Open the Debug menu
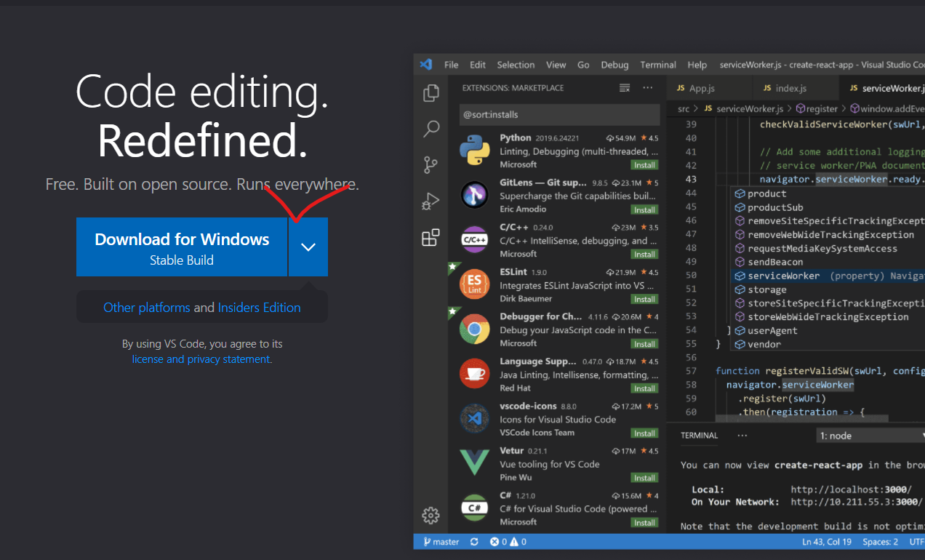This screenshot has height=560, width=925. (x=614, y=65)
